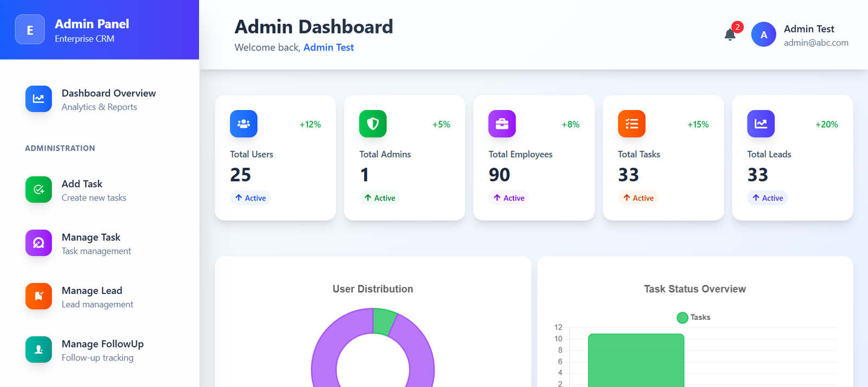Click the green bar in Task Status chart
Image resolution: width=868 pixels, height=387 pixels.
point(636,360)
